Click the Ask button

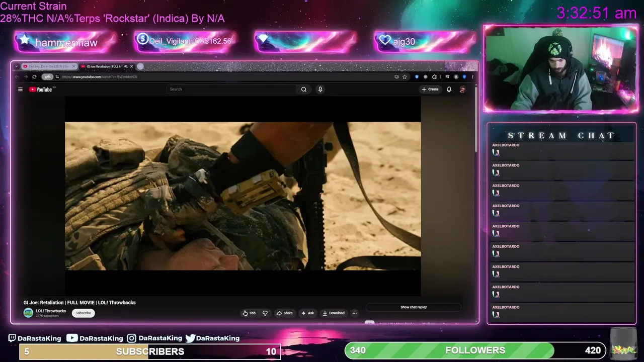pyautogui.click(x=307, y=313)
